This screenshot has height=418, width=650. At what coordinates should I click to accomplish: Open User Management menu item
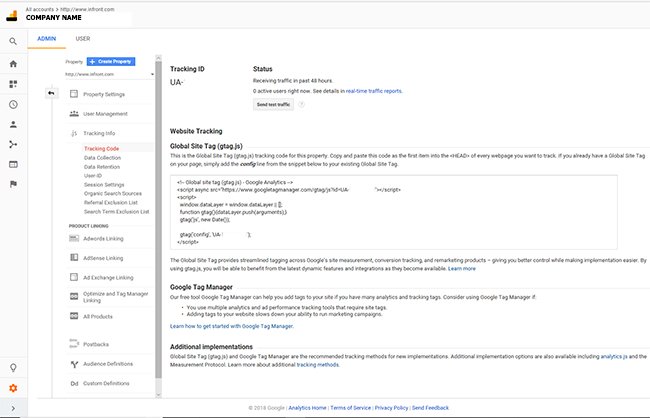click(x=105, y=114)
